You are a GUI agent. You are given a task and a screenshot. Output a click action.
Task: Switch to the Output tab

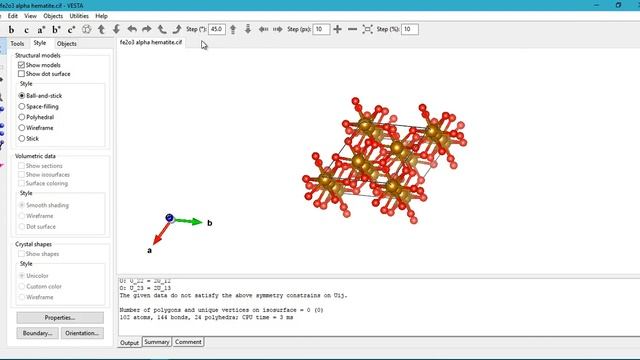coord(129,342)
